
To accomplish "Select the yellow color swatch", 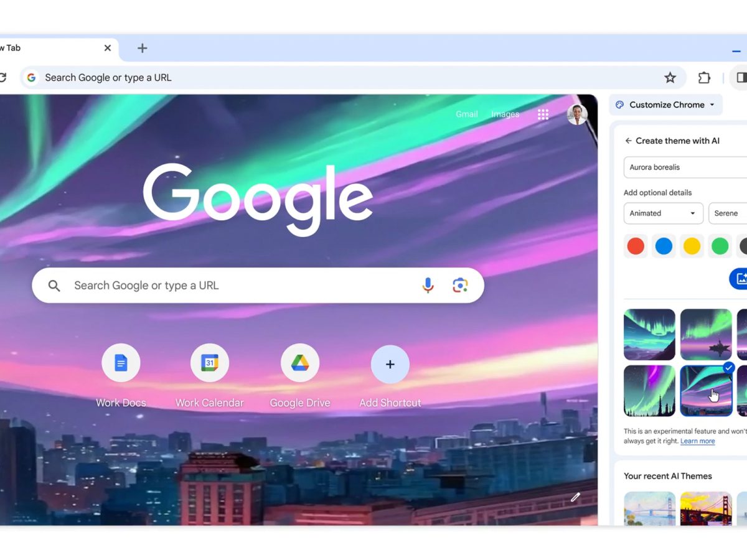I will (692, 246).
